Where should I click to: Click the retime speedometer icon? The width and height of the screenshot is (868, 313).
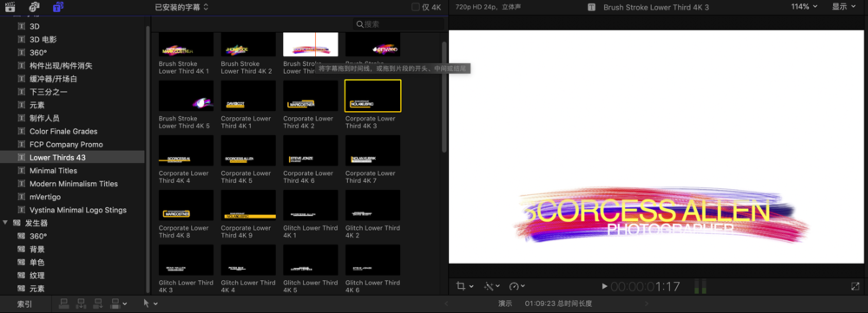click(x=514, y=286)
